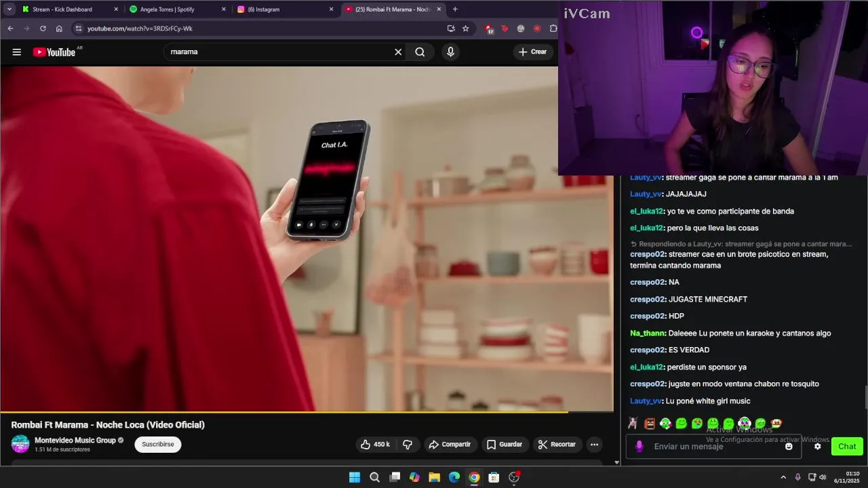Insert the green headphones emote
Image resolution: width=868 pixels, height=488 pixels.
point(665,424)
